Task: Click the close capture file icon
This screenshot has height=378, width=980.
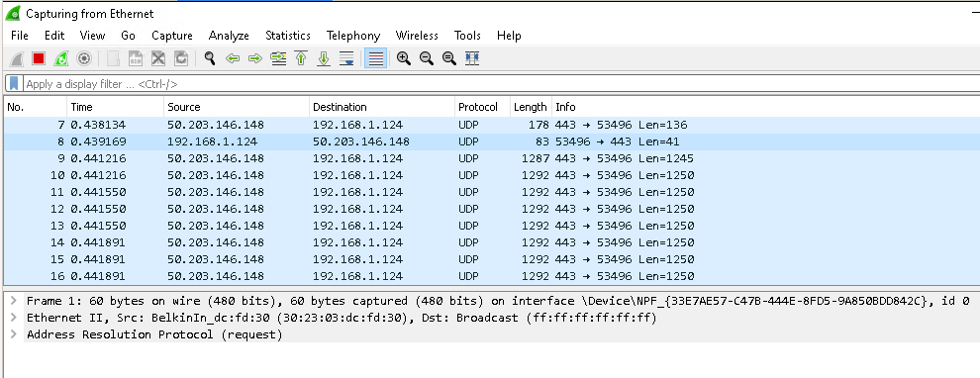Action: pyautogui.click(x=158, y=58)
